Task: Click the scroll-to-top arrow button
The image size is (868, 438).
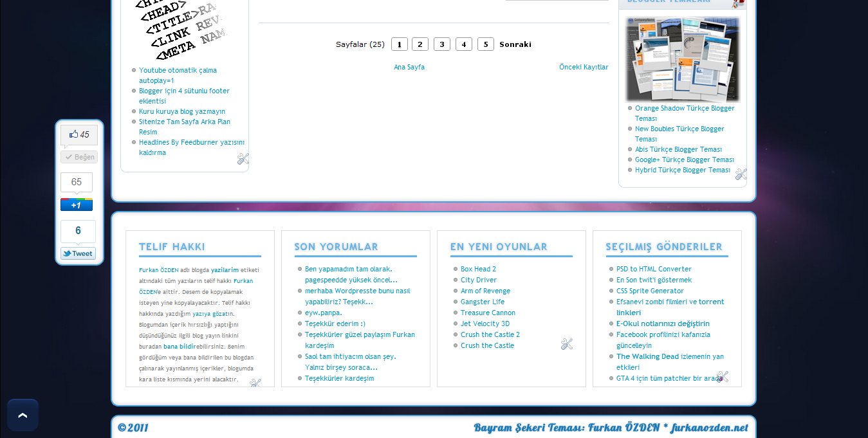Action: (x=23, y=415)
